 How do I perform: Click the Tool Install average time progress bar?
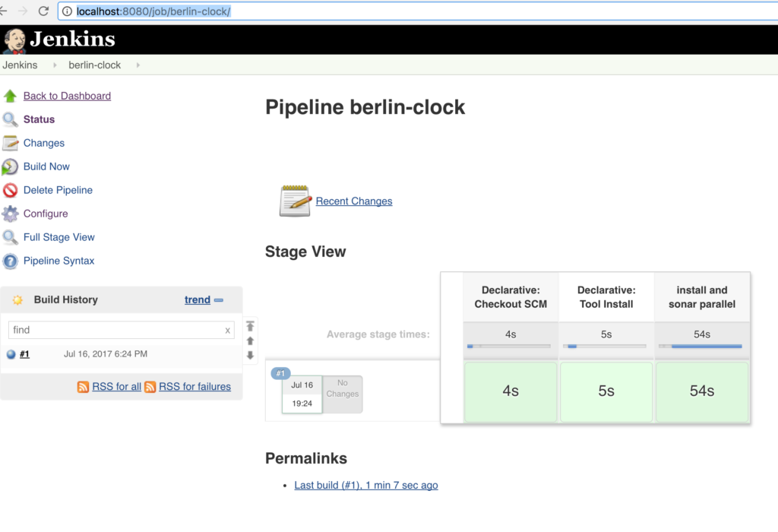tap(605, 346)
